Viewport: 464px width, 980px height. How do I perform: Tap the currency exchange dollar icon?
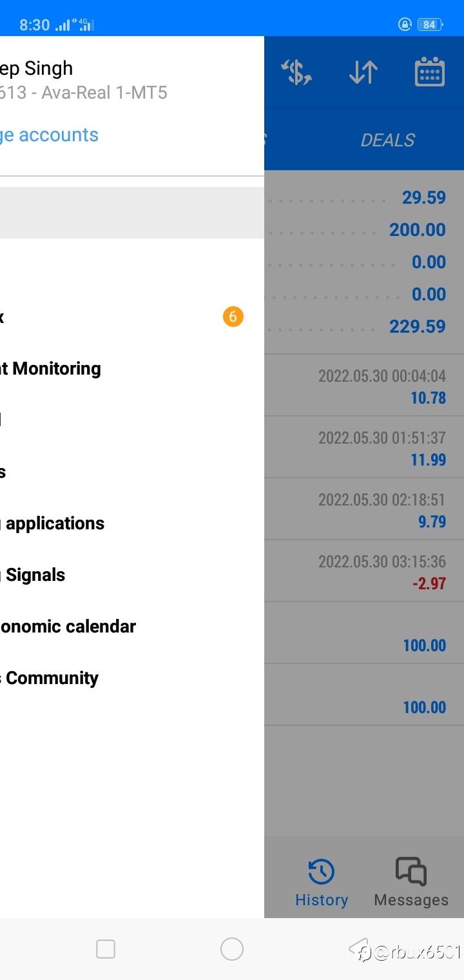(x=297, y=72)
